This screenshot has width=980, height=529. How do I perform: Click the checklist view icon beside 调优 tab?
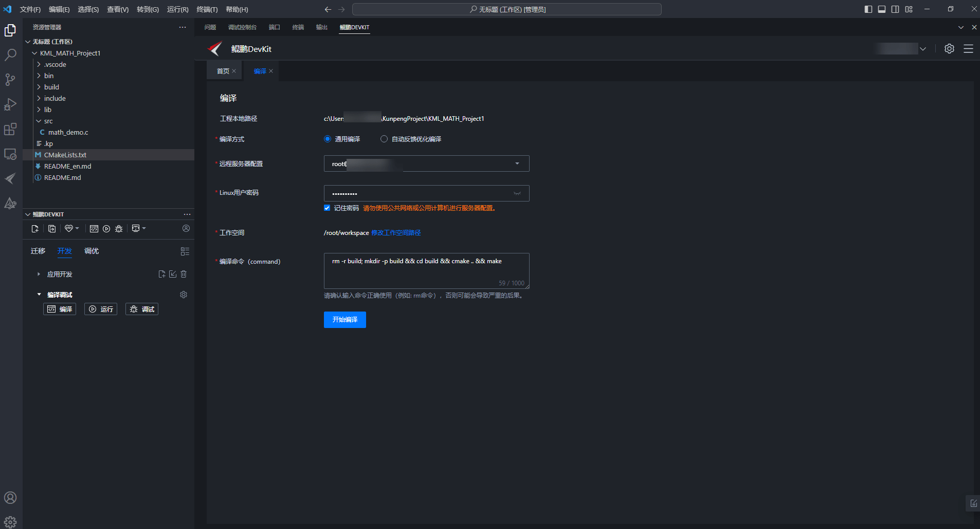185,251
